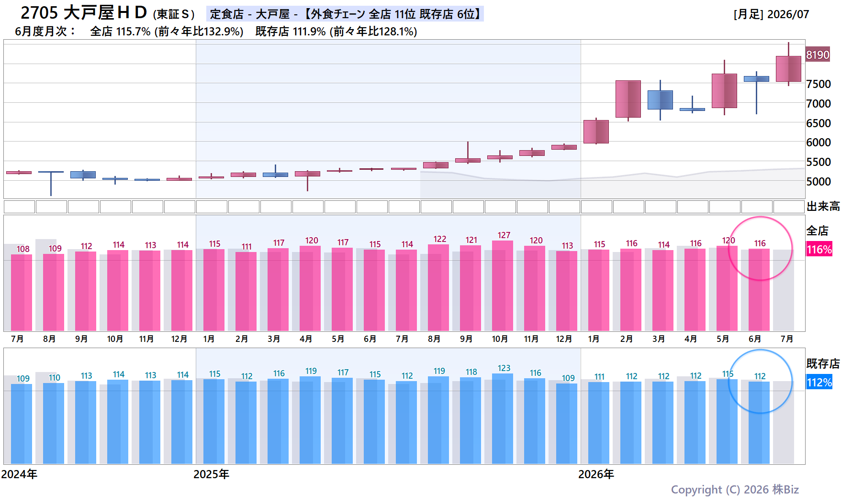Click the 2025年 year marker

[x=211, y=474]
